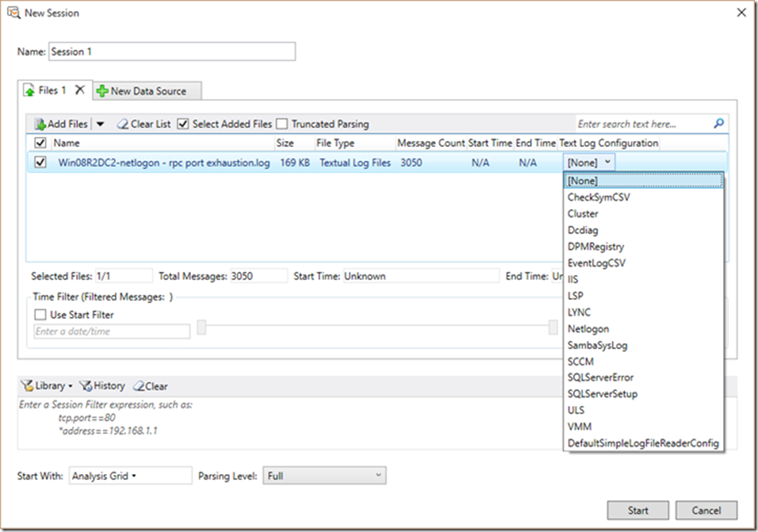The width and height of the screenshot is (758, 532).
Task: Click the Cancel button
Action: point(706,511)
